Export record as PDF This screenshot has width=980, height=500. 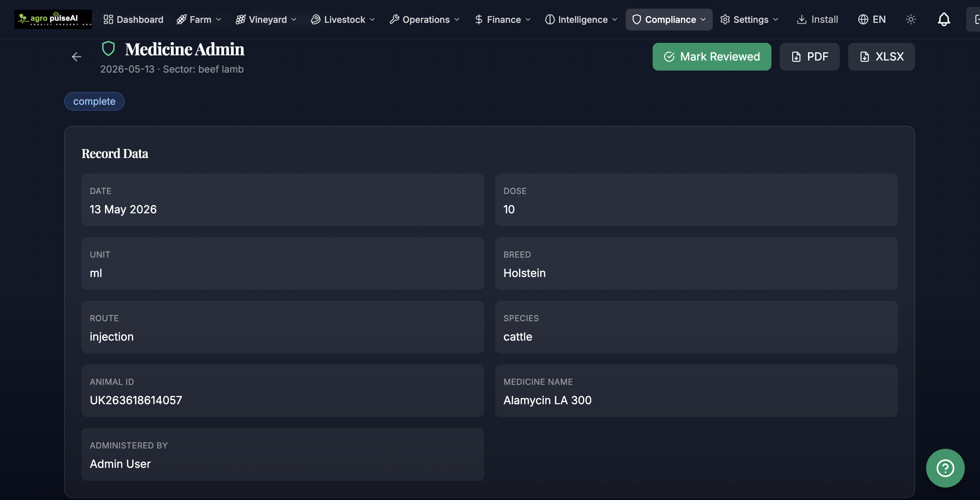click(x=809, y=57)
